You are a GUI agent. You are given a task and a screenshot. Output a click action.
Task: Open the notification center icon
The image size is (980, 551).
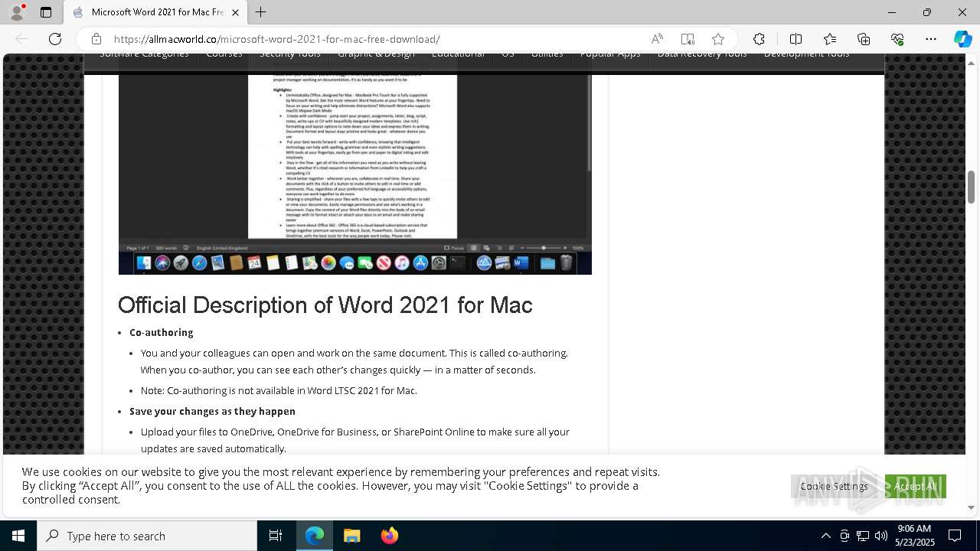click(x=955, y=536)
